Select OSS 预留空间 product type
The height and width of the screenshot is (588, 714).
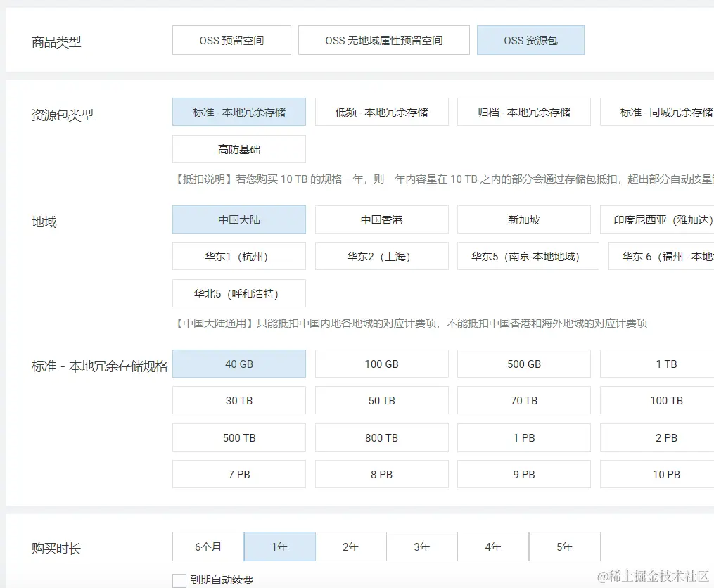[231, 40]
